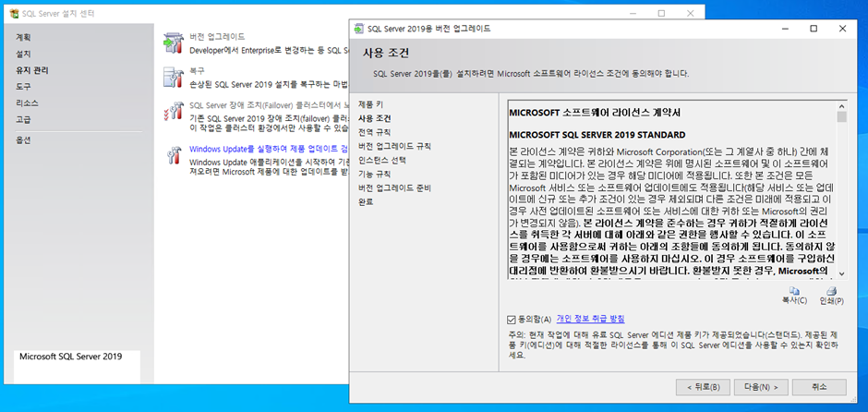Click the 제품 키 wizard step
868x412 pixels.
tap(370, 104)
